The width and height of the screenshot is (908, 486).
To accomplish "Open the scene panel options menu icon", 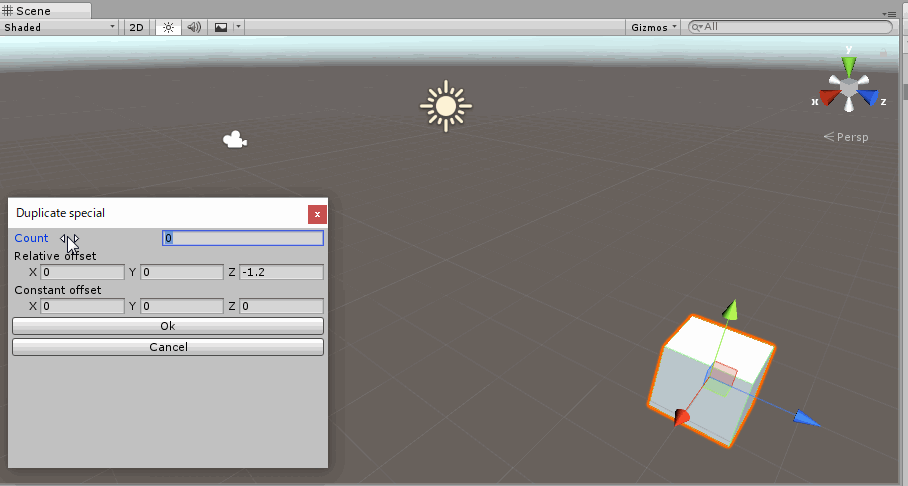I will click(889, 14).
